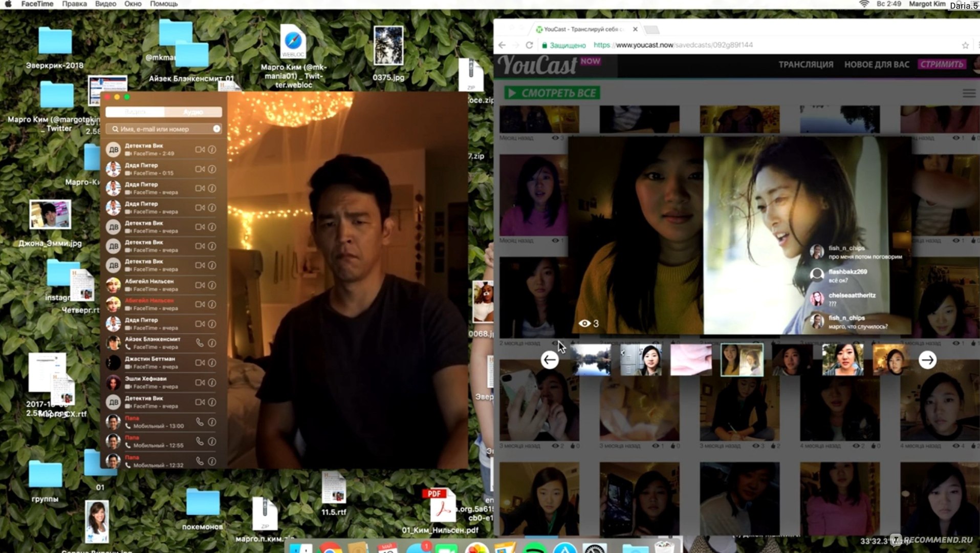Open info for Джастин Беттман entry

point(212,363)
